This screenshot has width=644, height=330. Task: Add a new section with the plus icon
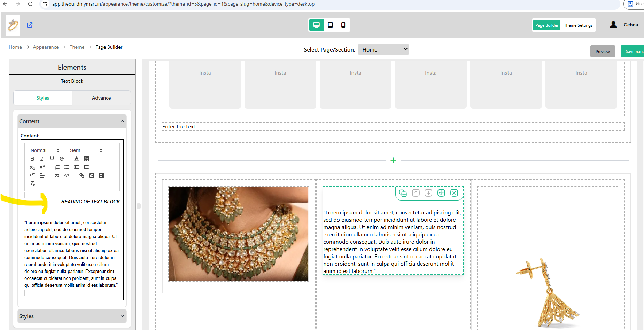(393, 160)
